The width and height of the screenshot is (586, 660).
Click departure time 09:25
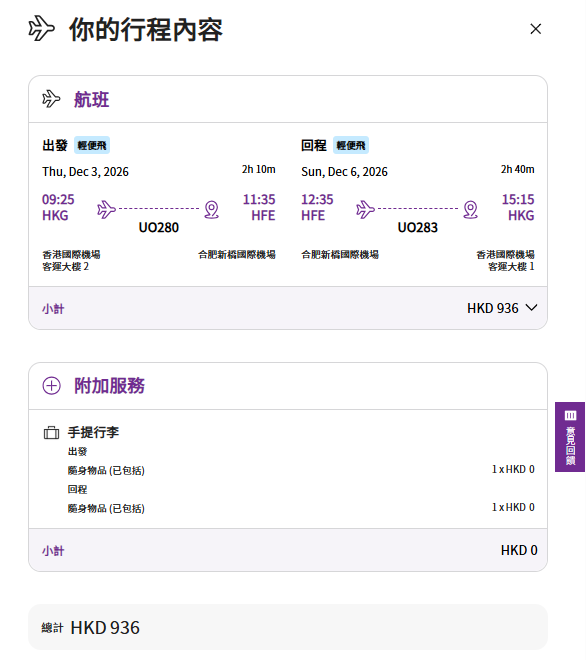coord(58,199)
